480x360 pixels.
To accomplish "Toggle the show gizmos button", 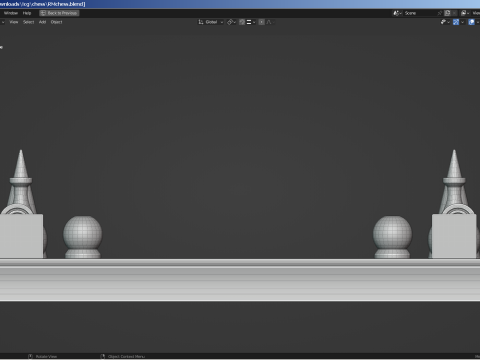I will point(456,22).
